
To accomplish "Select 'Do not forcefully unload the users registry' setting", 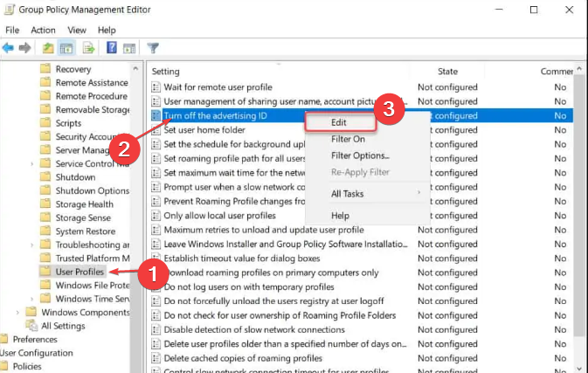I will (273, 301).
